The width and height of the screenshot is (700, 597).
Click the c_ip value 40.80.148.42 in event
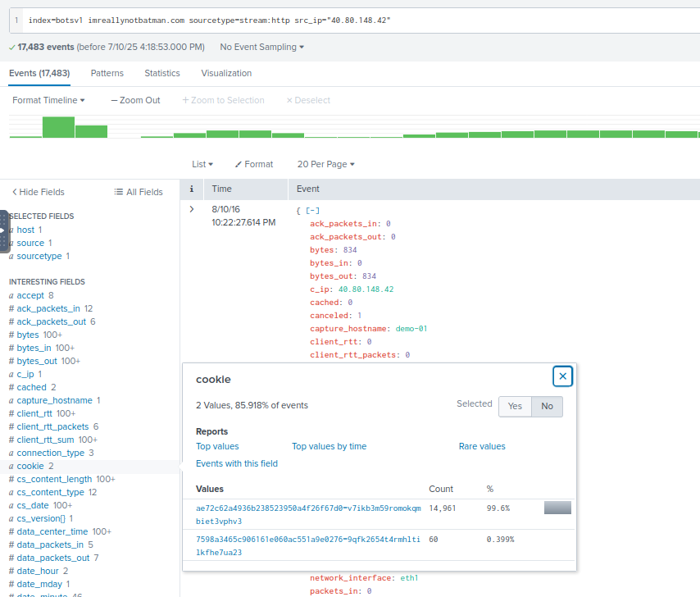(366, 289)
